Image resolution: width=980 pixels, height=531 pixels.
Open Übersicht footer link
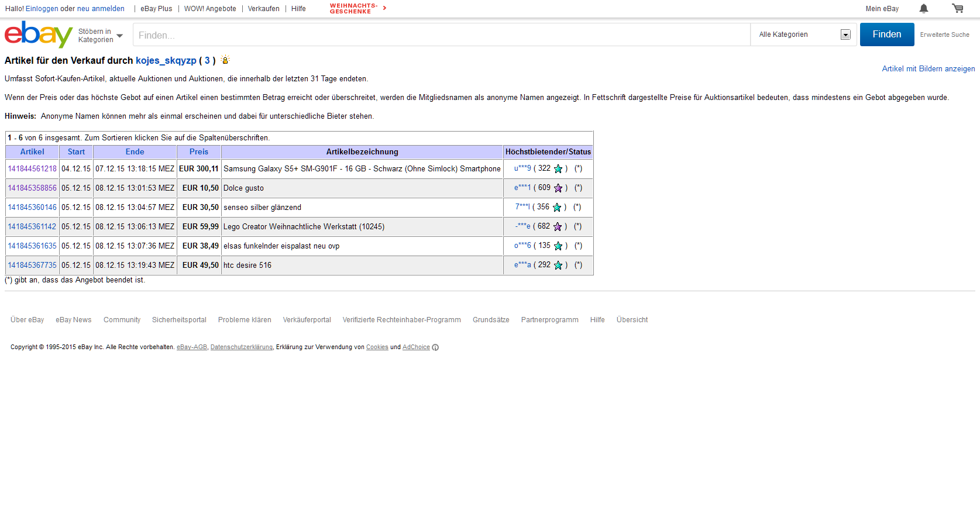point(632,320)
